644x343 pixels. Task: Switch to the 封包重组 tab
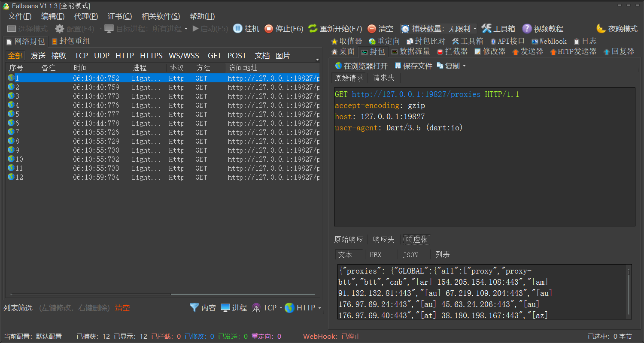pos(70,41)
